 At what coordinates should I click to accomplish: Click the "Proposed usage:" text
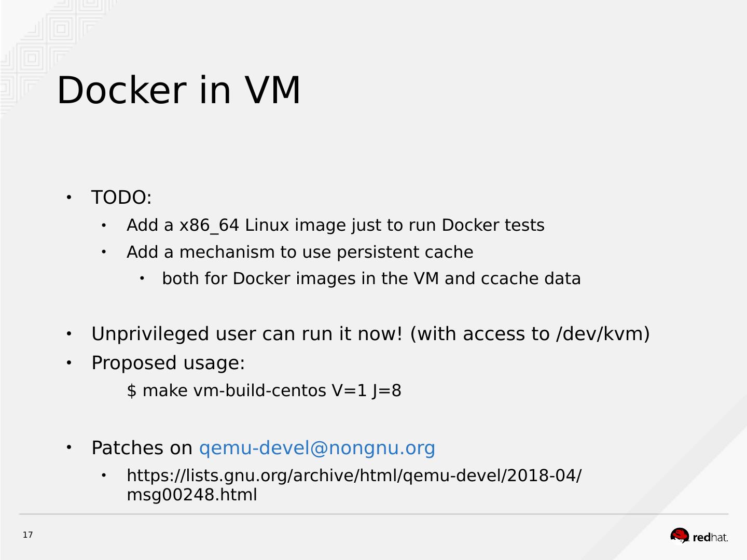(x=168, y=363)
